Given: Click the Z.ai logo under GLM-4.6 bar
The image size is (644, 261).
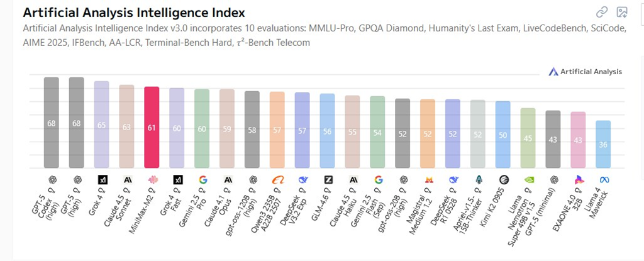Looking at the screenshot, I should click(x=328, y=180).
